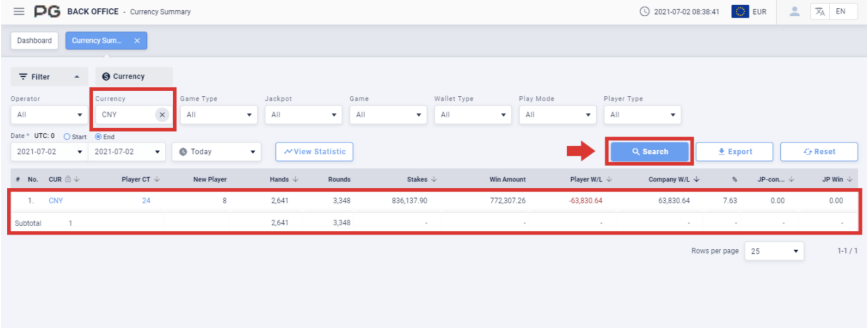Open the CNY currency link in table
868x328 pixels.
coord(56,201)
